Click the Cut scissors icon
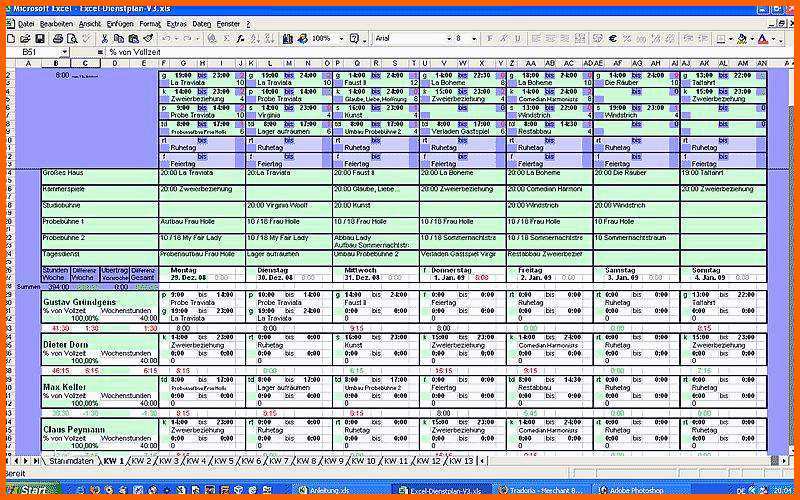This screenshot has height=500, width=800. (104, 38)
